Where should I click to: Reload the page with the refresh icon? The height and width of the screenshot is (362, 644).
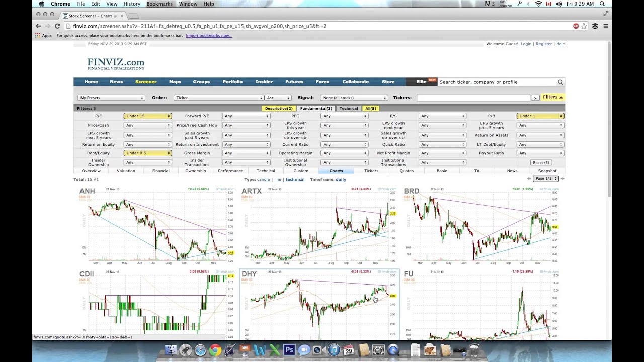tap(57, 26)
